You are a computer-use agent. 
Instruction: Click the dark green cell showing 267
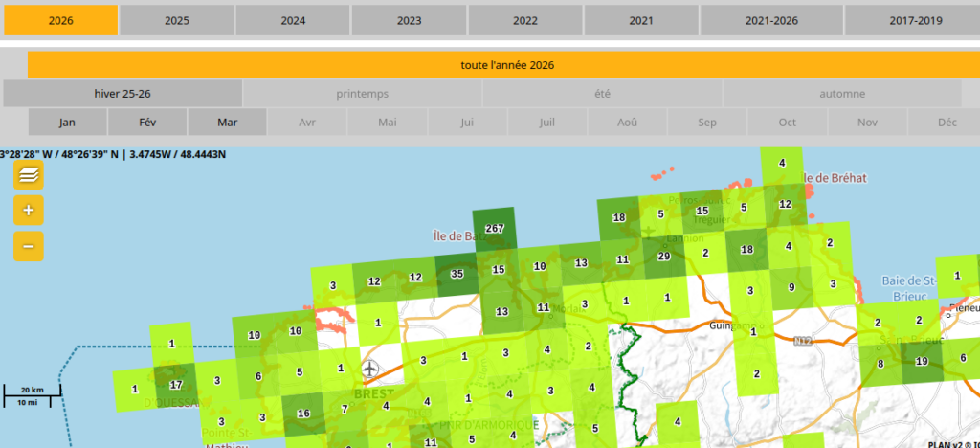[495, 229]
